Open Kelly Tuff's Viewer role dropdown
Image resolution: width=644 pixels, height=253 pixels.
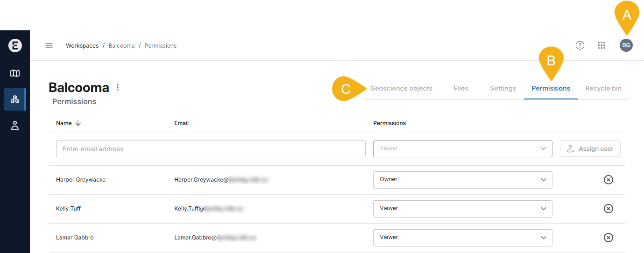click(x=462, y=209)
